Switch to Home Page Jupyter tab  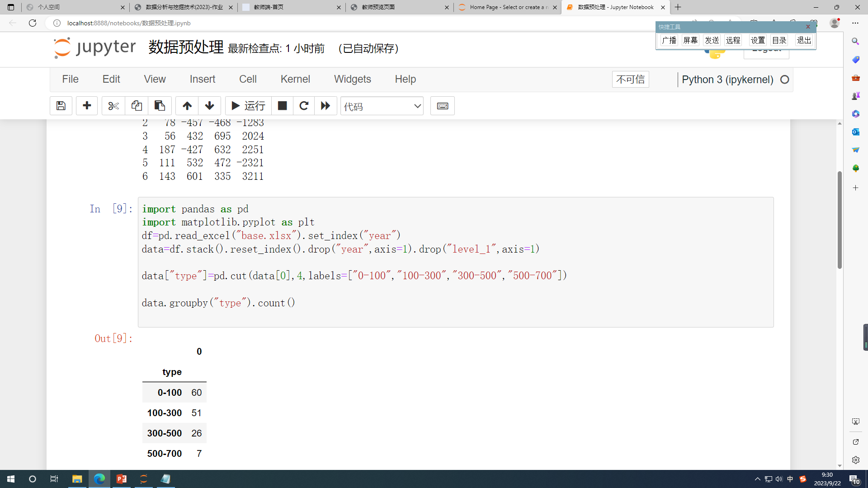coord(507,7)
